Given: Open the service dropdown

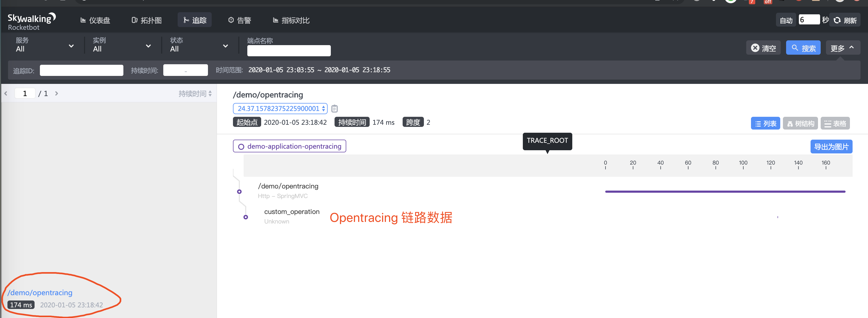Looking at the screenshot, I should pos(44,45).
